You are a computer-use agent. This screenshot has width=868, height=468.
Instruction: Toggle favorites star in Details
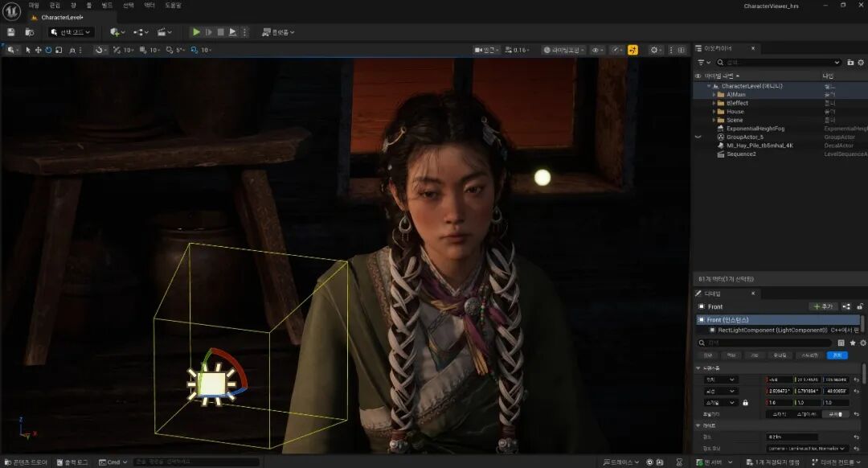853,343
